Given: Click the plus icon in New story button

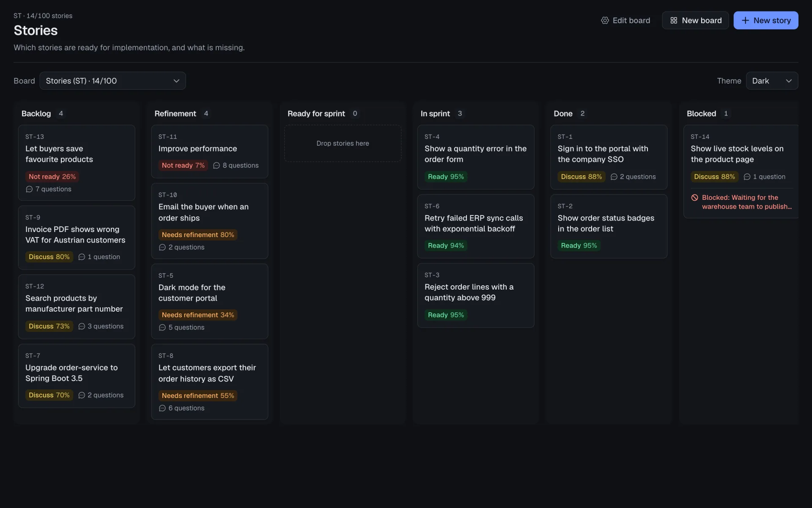Looking at the screenshot, I should 745,20.
